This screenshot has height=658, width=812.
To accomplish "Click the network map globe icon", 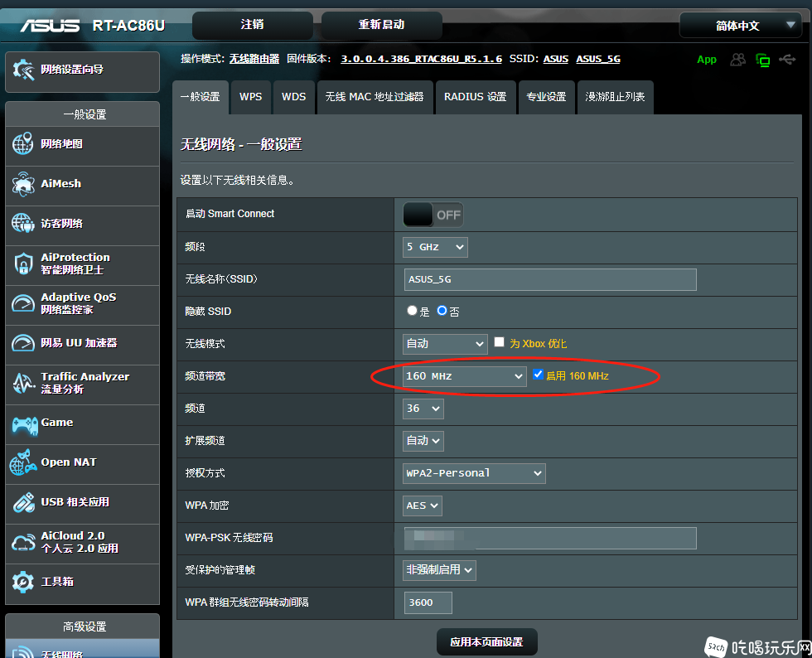I will tap(23, 144).
